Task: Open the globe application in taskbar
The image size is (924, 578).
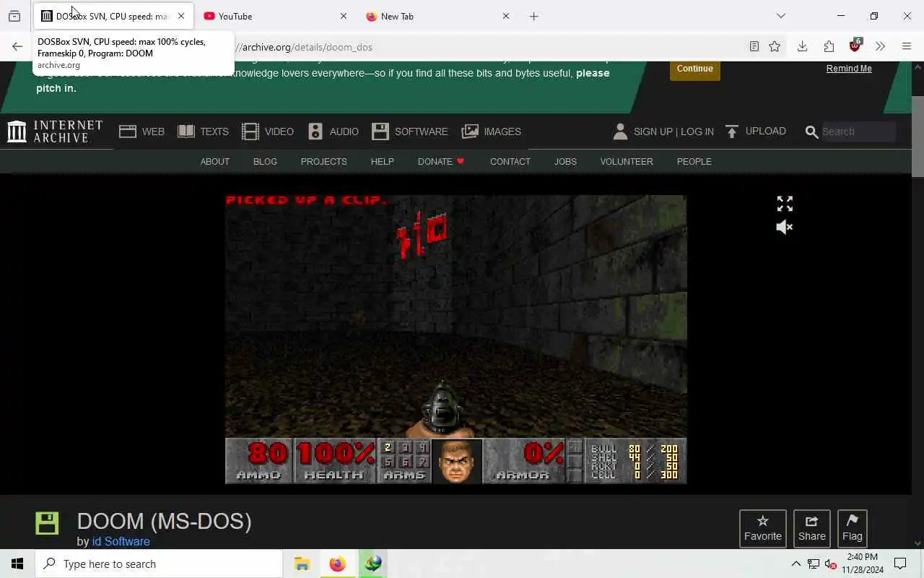Action: (373, 564)
